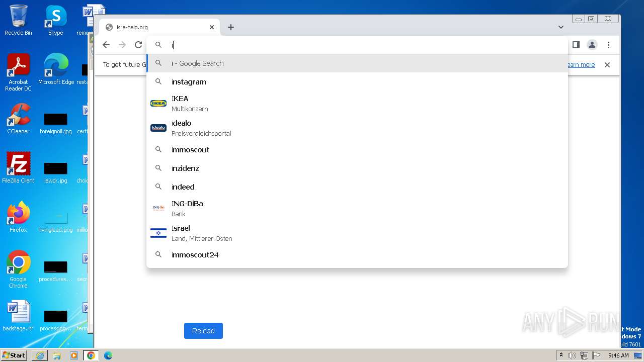Go back using Chrome's back arrow

click(x=106, y=45)
